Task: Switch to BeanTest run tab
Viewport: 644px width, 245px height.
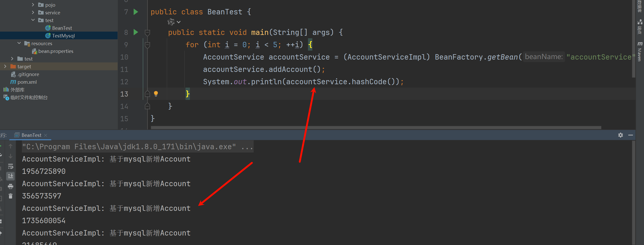Action: [31, 135]
